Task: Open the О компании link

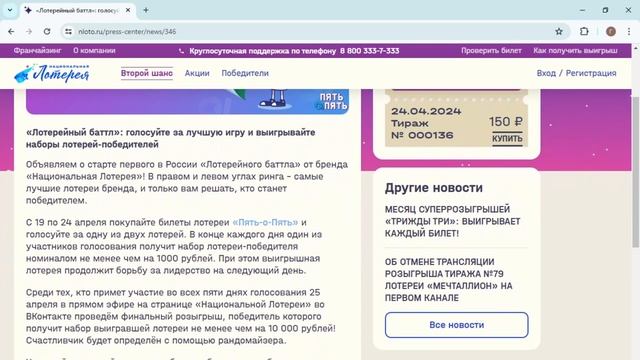Action: [94, 51]
